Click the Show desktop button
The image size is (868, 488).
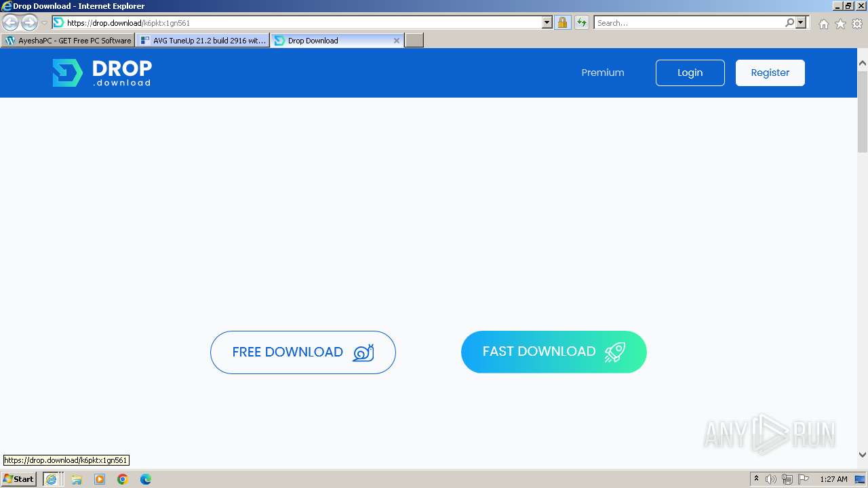pos(860,479)
